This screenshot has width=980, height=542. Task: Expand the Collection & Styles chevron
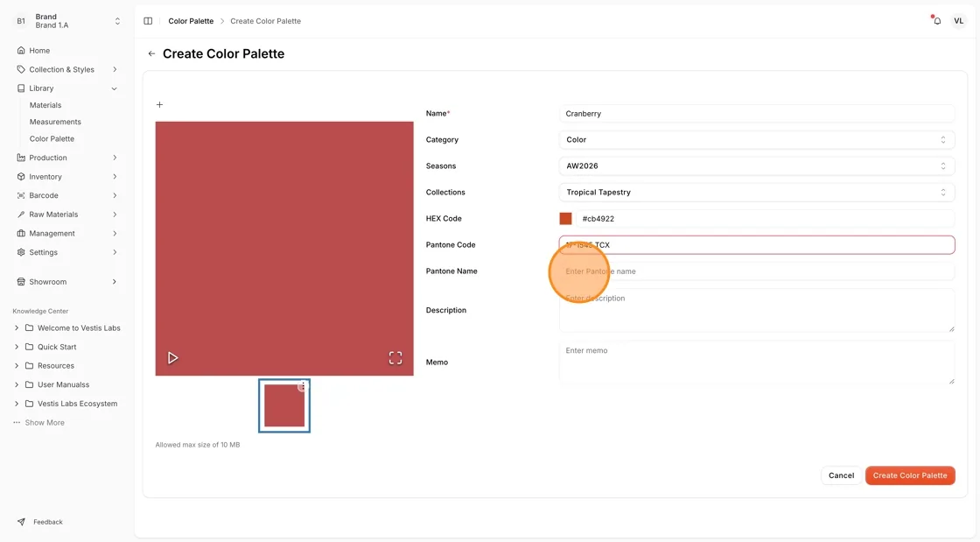pyautogui.click(x=115, y=69)
